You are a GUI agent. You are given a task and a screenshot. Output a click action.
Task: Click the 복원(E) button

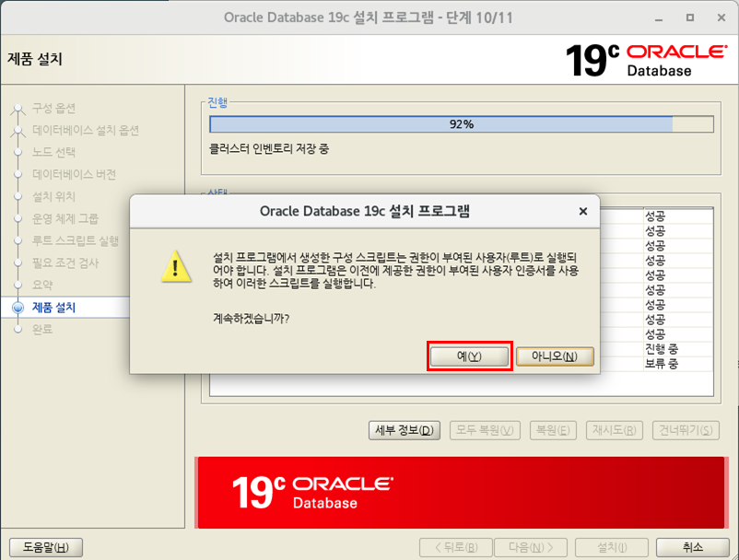553,430
